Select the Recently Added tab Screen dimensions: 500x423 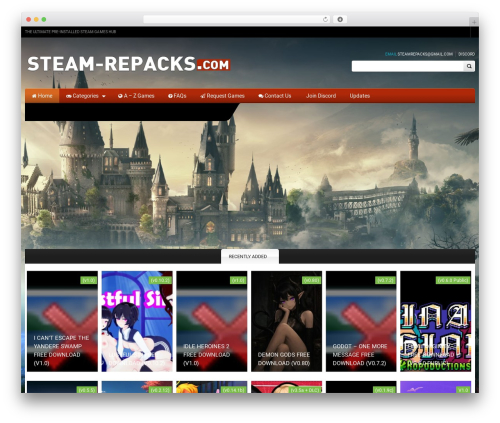point(250,256)
